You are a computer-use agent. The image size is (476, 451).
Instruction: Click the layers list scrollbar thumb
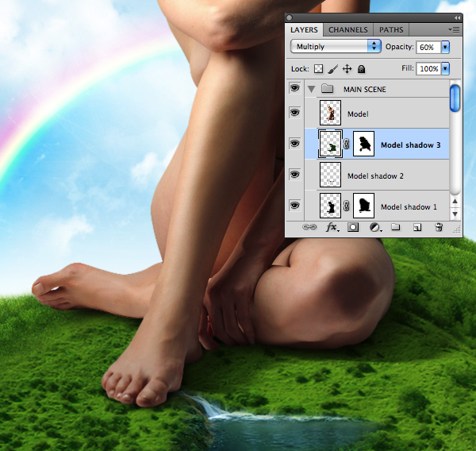click(x=455, y=98)
